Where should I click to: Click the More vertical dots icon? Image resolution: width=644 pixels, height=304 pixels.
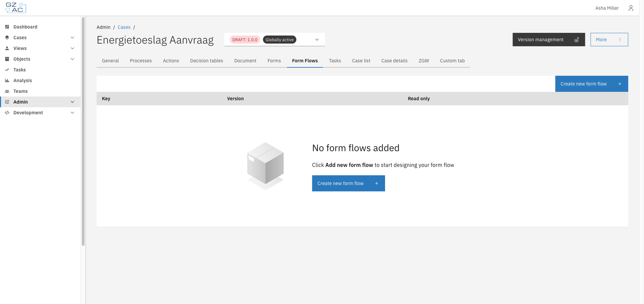pyautogui.click(x=620, y=40)
